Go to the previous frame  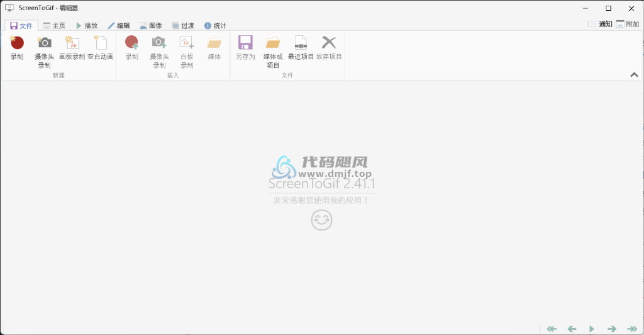572,329
